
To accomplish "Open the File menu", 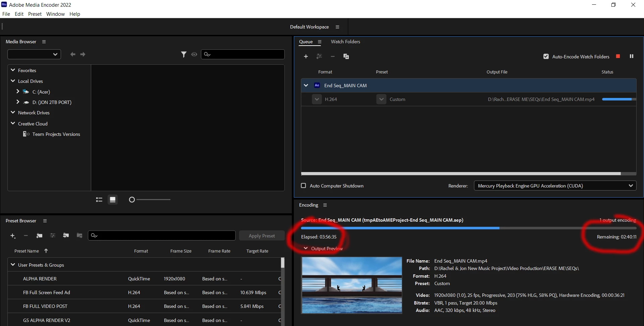I will [6, 14].
